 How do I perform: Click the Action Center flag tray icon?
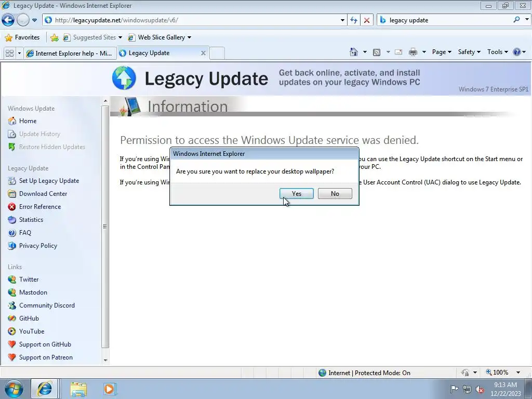click(x=454, y=389)
